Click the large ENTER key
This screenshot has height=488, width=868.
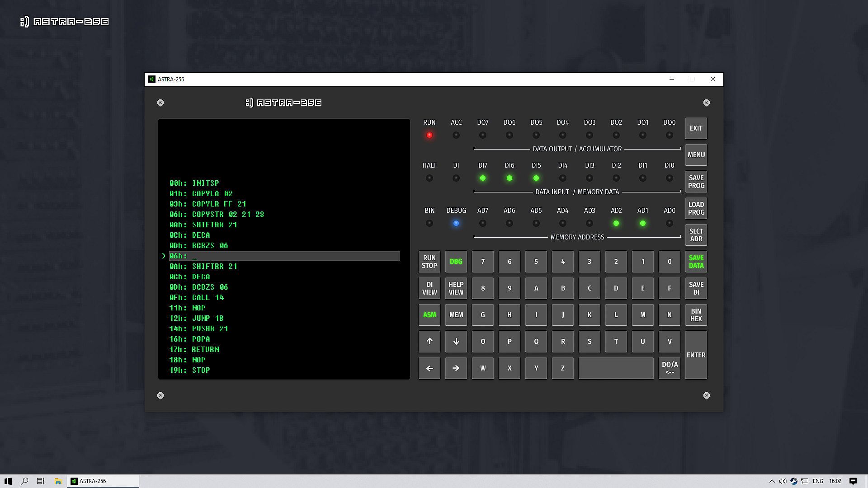pos(696,355)
